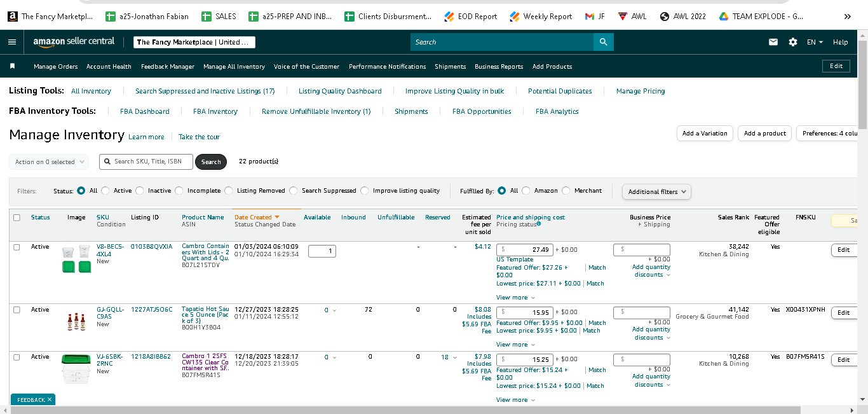The image size is (868, 414).
Task: Click the Cambro clear container product image
Action: (76, 369)
